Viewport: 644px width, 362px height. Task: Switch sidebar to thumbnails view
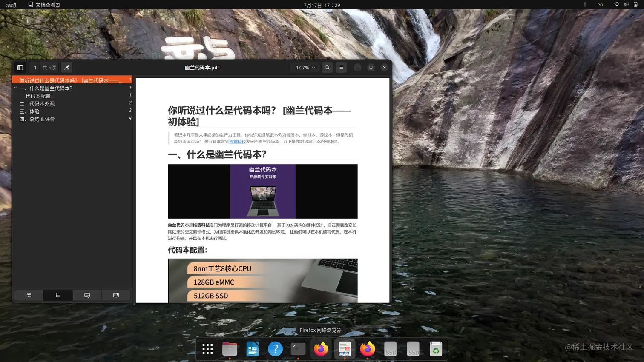[29, 295]
